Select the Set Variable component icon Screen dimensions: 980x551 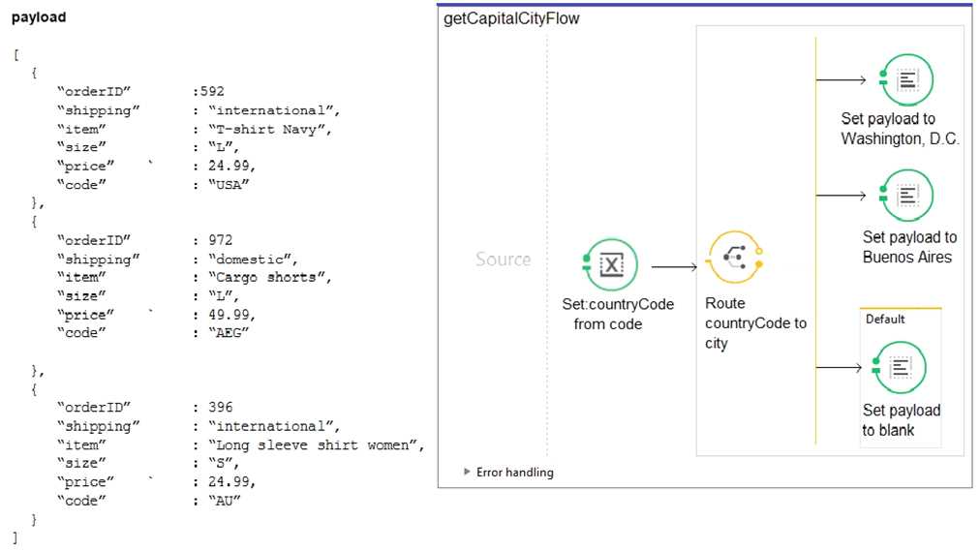[612, 264]
